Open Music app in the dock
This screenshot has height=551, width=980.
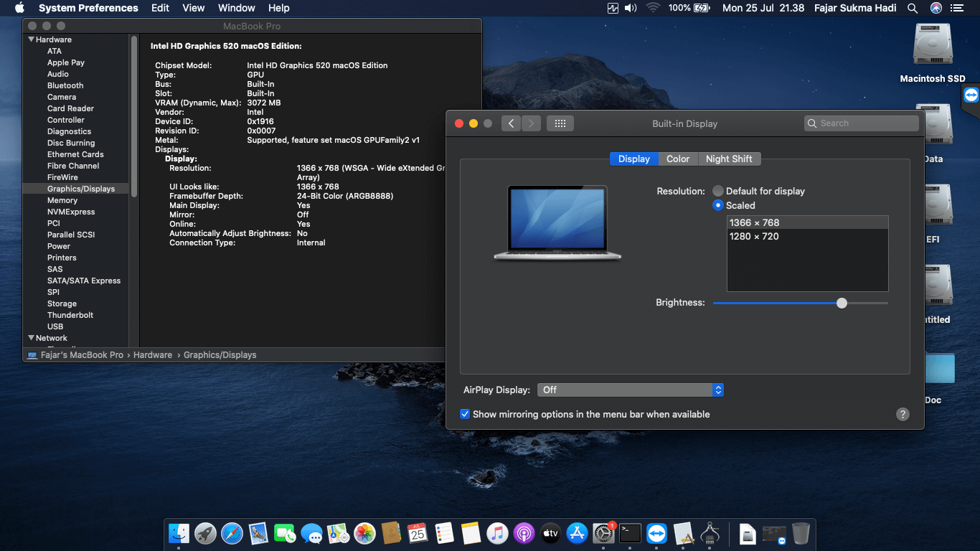point(497,533)
